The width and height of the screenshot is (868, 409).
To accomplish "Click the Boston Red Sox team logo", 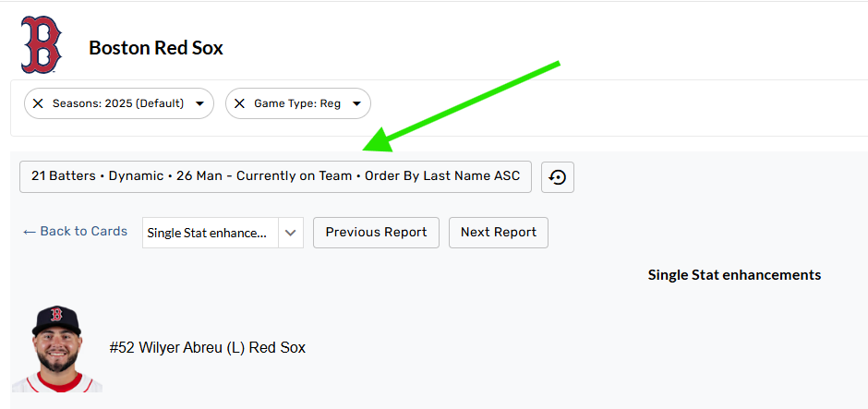I will (42, 45).
